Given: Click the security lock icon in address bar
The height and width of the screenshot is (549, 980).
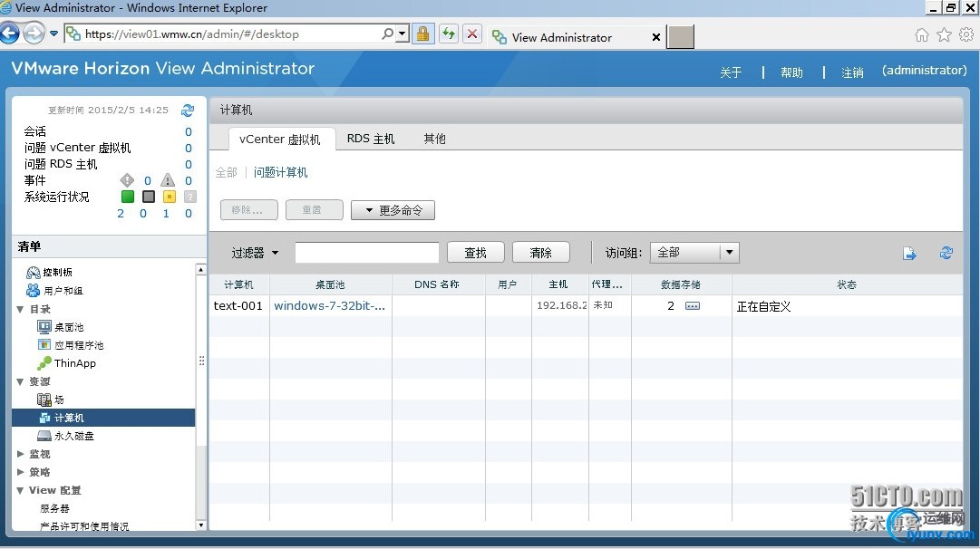Looking at the screenshot, I should tap(423, 34).
